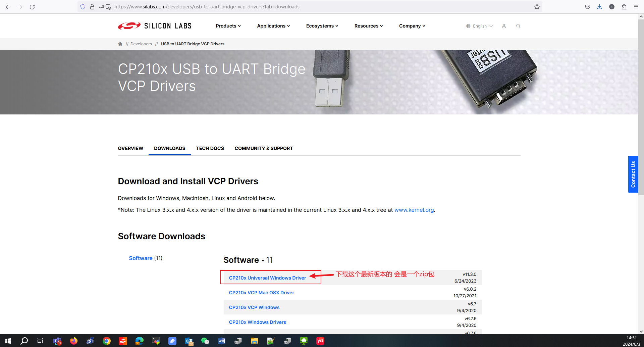644x347 pixels.
Task: Open the English language selector
Action: tap(480, 26)
